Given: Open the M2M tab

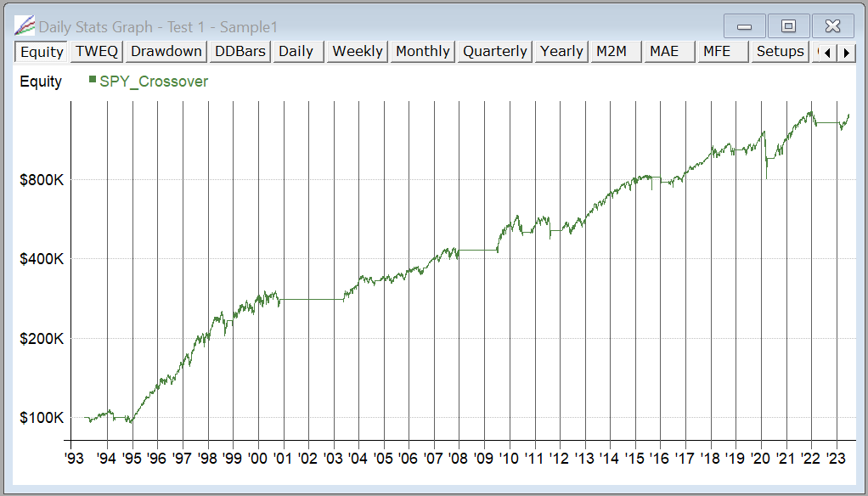Looking at the screenshot, I should (612, 52).
